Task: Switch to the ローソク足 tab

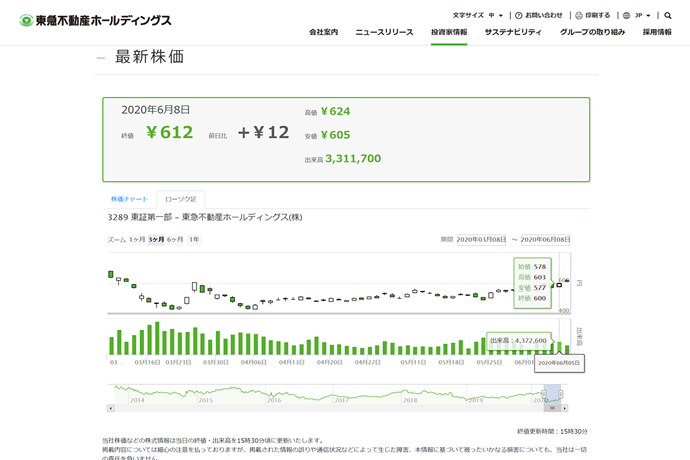Action: pyautogui.click(x=181, y=199)
